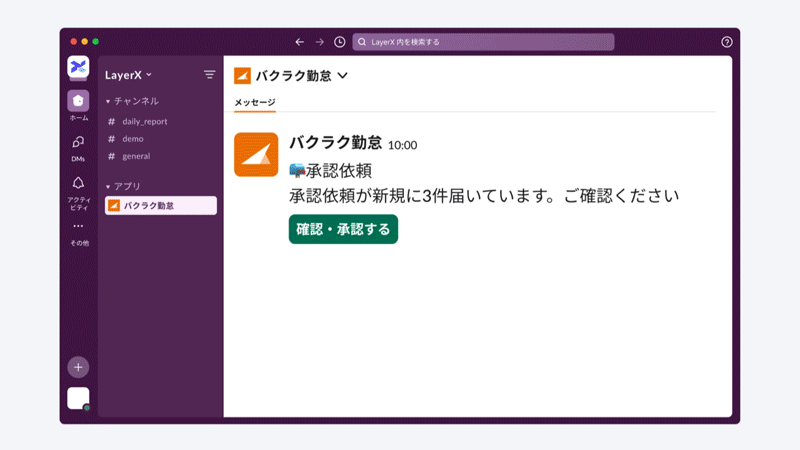Open the LayerX workspace dropdown
Viewport: 800px width, 450px height.
click(x=128, y=75)
